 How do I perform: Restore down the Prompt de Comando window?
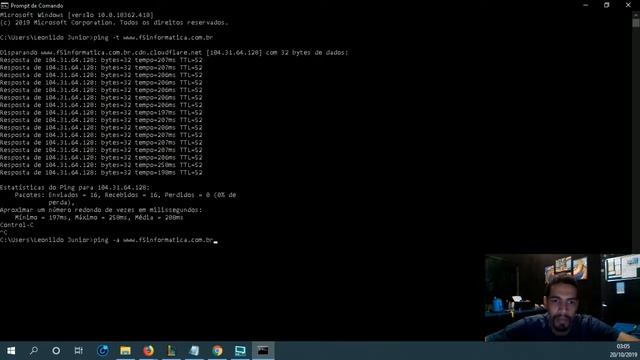[x=607, y=5]
